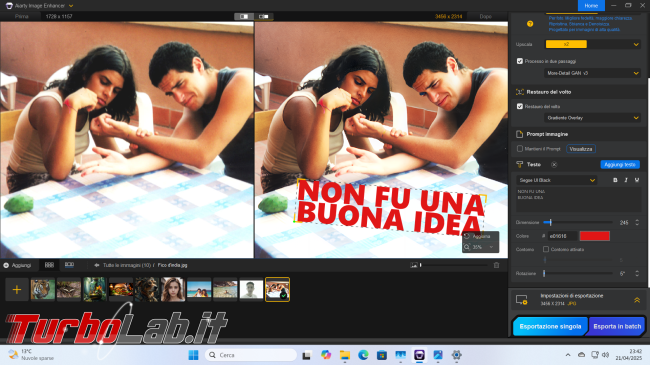Click the Aggiungi button above the thumbnails

click(17, 265)
